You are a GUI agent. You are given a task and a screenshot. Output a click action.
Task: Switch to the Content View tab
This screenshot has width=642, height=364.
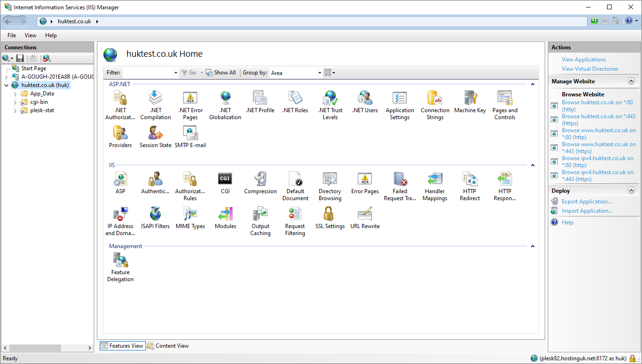(168, 346)
